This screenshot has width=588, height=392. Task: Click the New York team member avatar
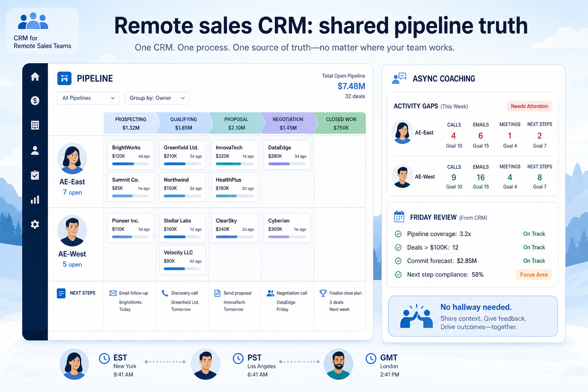pyautogui.click(x=74, y=364)
